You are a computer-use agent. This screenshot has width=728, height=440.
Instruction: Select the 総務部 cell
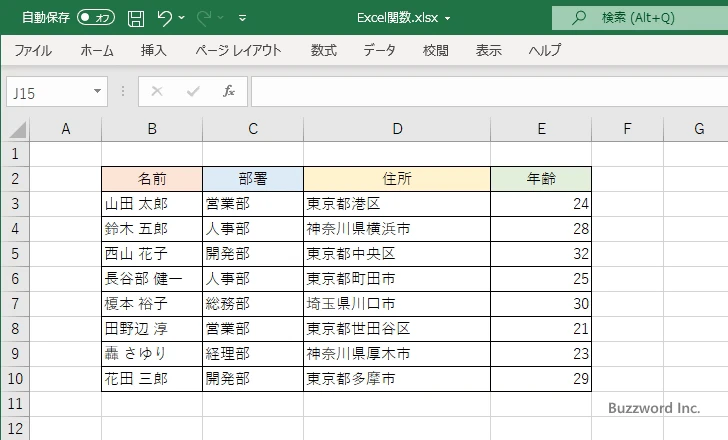click(253, 304)
